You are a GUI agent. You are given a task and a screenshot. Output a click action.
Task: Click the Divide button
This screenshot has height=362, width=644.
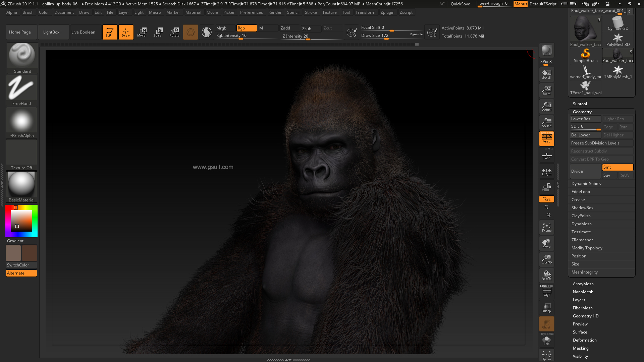click(x=585, y=171)
